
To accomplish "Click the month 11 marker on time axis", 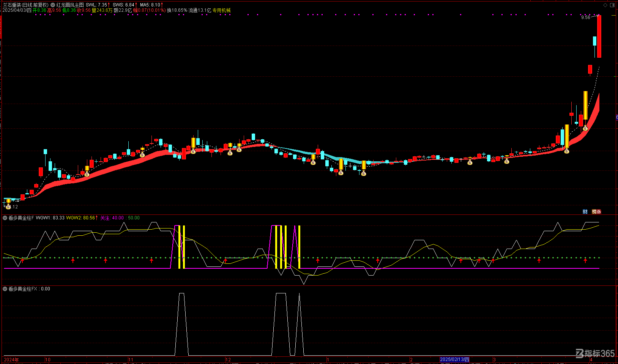I will (x=131, y=359).
